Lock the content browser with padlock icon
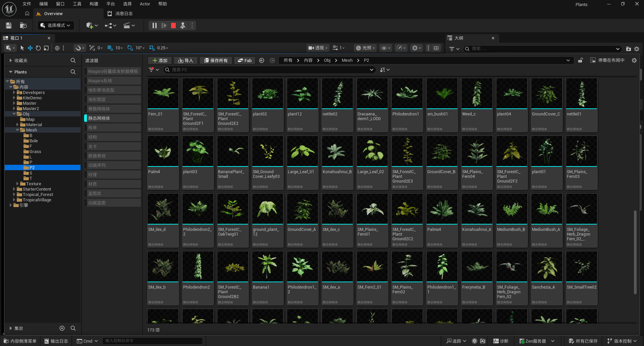This screenshot has height=346, width=644. click(x=580, y=60)
